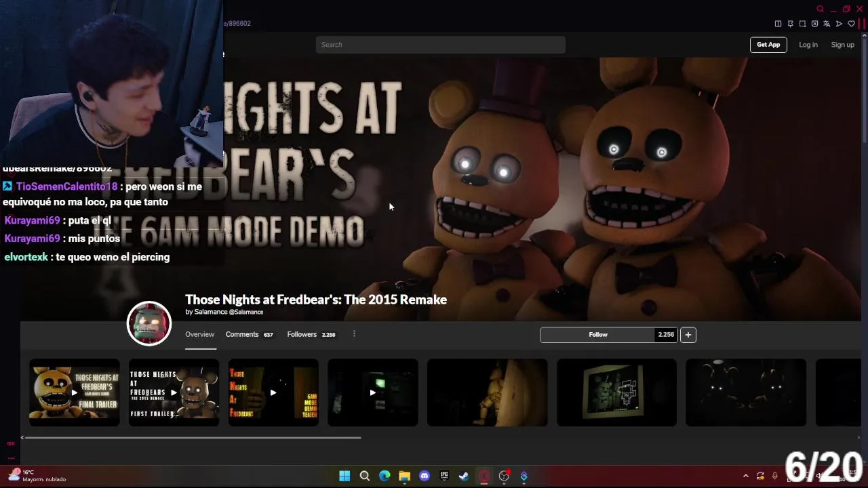
Task: Open Salamance's profile avatar
Action: pyautogui.click(x=149, y=323)
